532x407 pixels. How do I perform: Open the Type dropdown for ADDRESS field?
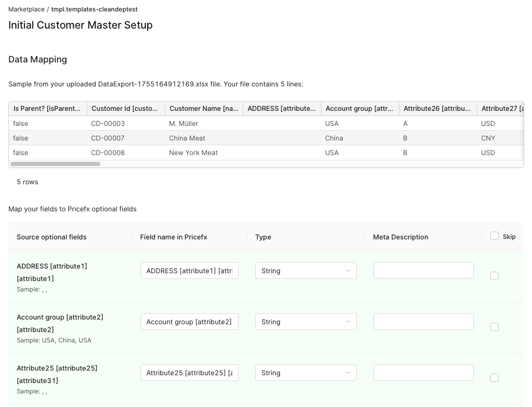coord(306,271)
